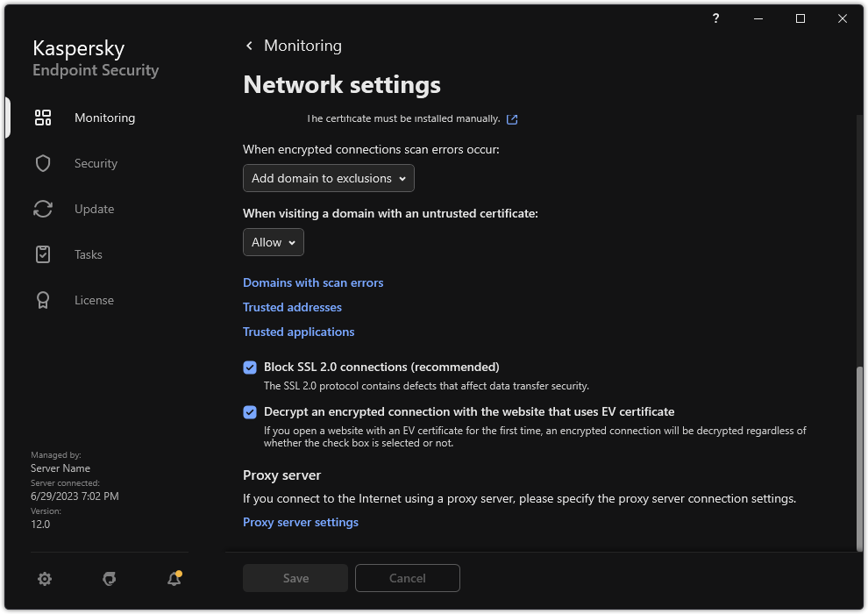
Task: Uncheck decrypt EV certificate connections option
Action: point(250,411)
